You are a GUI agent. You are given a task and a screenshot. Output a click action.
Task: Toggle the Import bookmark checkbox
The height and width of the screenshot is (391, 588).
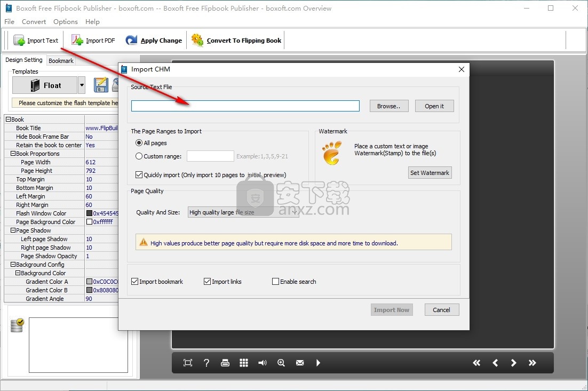tap(134, 282)
